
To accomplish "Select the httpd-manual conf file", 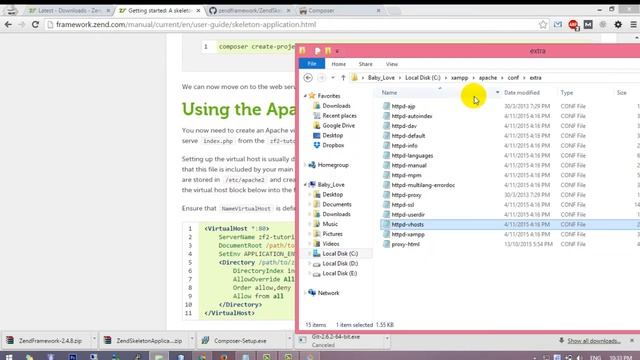I will (409, 165).
